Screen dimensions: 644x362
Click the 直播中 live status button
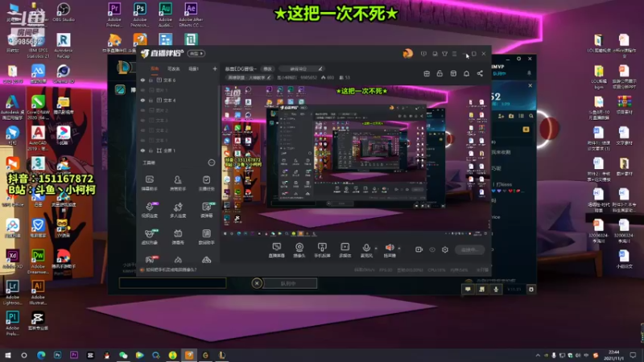click(470, 249)
